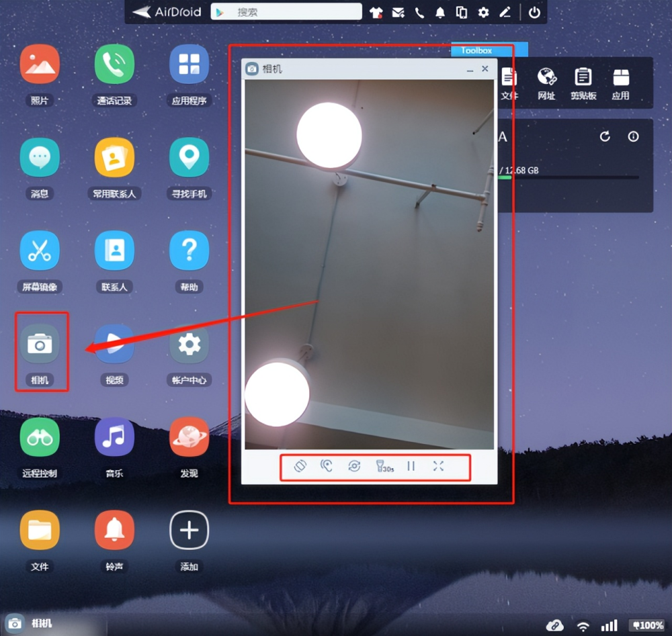Open the Music (音乐) icon

click(x=114, y=437)
